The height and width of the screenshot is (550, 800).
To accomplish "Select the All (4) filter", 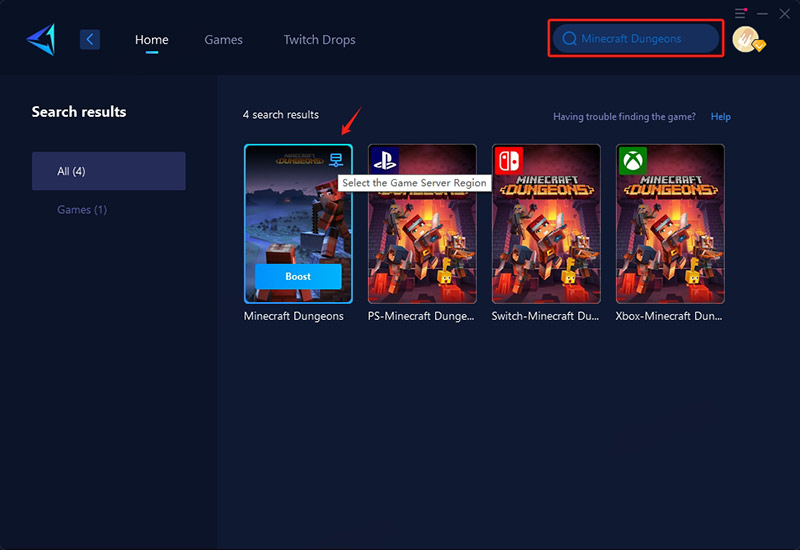I will click(x=109, y=171).
